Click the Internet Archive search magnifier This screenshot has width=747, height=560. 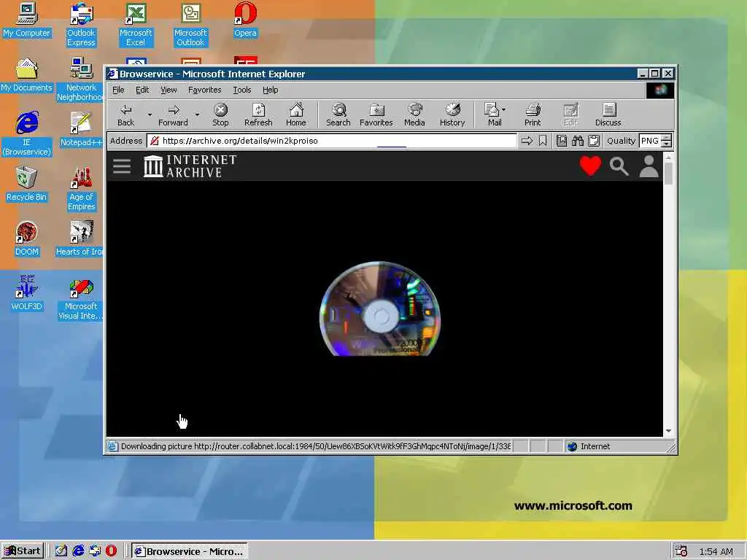tap(619, 166)
